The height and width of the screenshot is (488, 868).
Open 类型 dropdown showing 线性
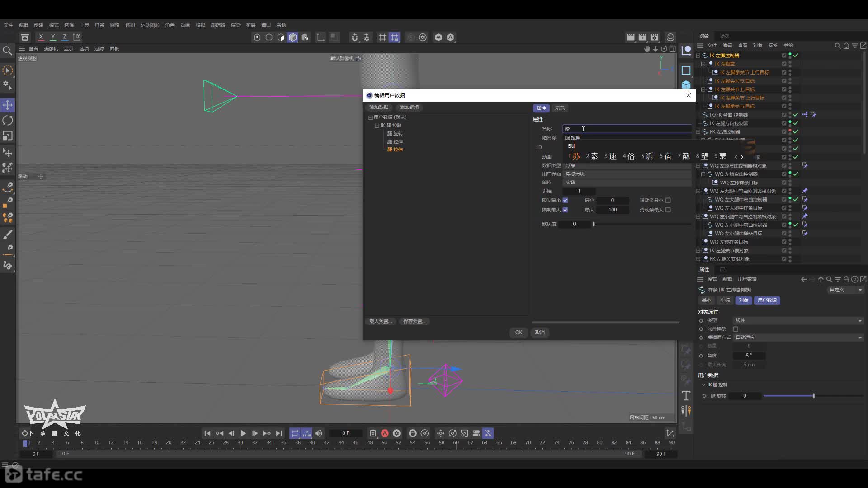coord(798,320)
